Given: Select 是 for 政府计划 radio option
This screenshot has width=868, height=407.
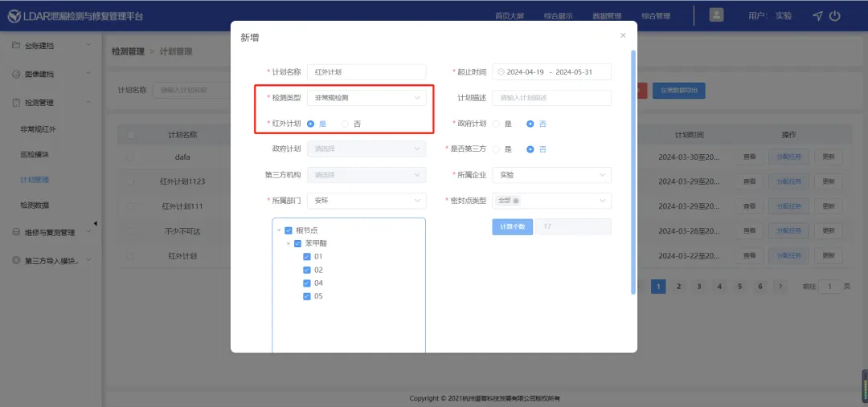Looking at the screenshot, I should pos(496,124).
